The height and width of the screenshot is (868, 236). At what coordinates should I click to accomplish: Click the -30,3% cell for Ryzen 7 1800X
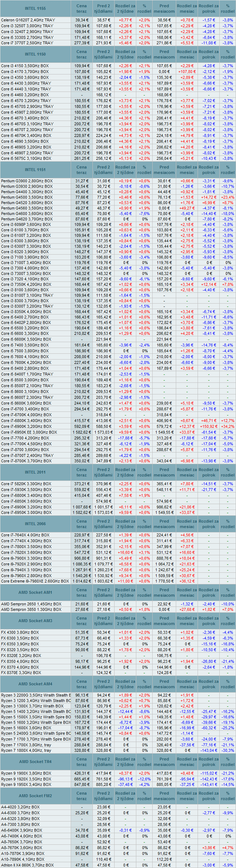pos(228,750)
